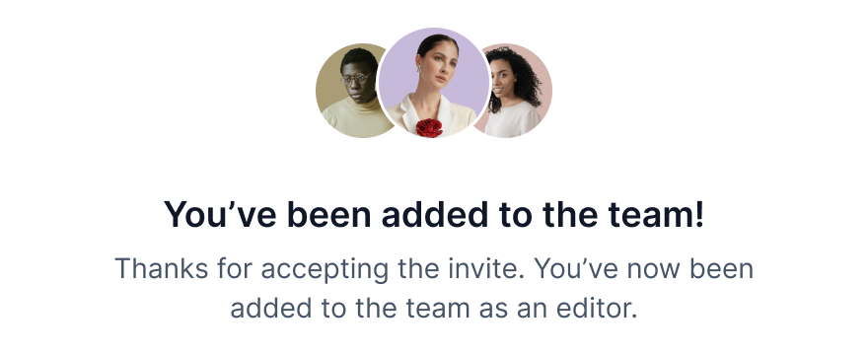Click the red rose on center avatar

click(429, 127)
